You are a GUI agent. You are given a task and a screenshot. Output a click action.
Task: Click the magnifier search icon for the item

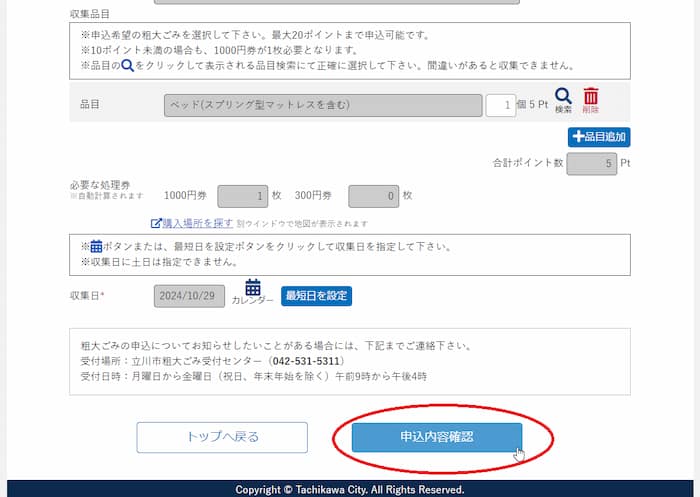pyautogui.click(x=563, y=97)
